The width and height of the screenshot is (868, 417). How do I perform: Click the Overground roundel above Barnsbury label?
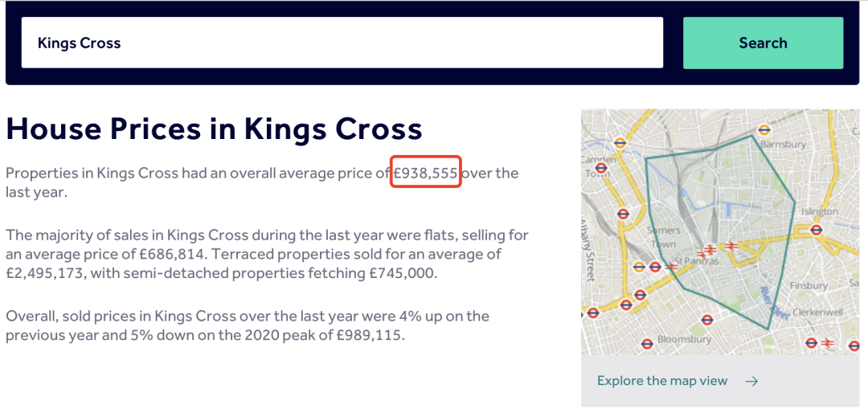(x=764, y=130)
